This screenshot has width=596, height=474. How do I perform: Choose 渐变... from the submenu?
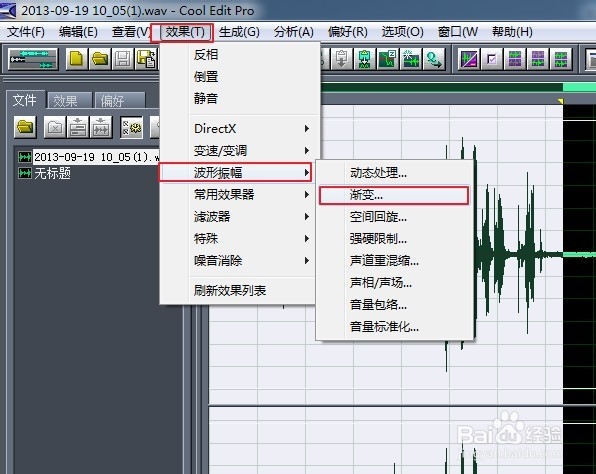(394, 195)
